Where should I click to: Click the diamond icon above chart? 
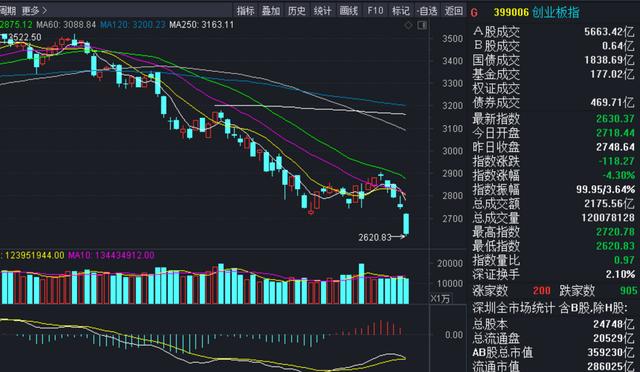(408, 25)
